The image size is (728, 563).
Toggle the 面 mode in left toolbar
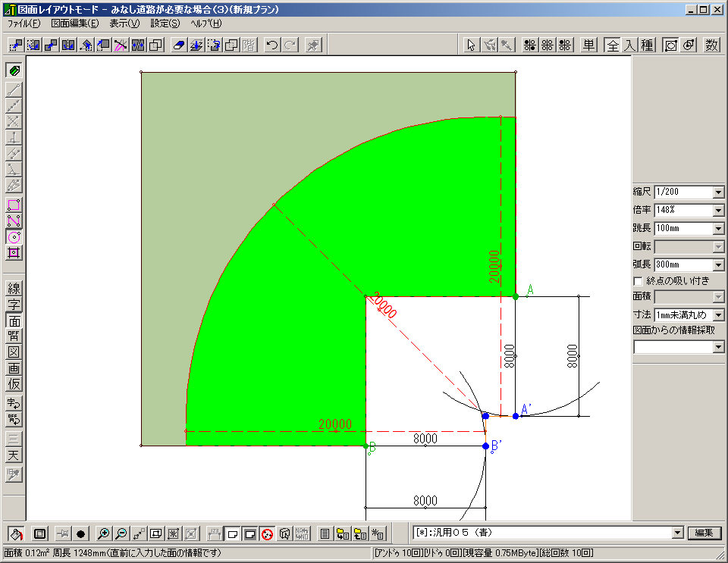(x=14, y=321)
